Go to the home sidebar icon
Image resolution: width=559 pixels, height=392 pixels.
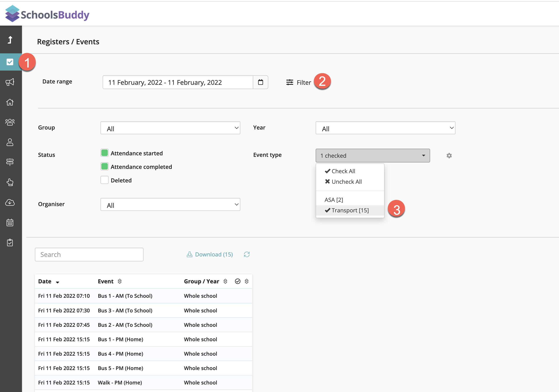click(10, 102)
